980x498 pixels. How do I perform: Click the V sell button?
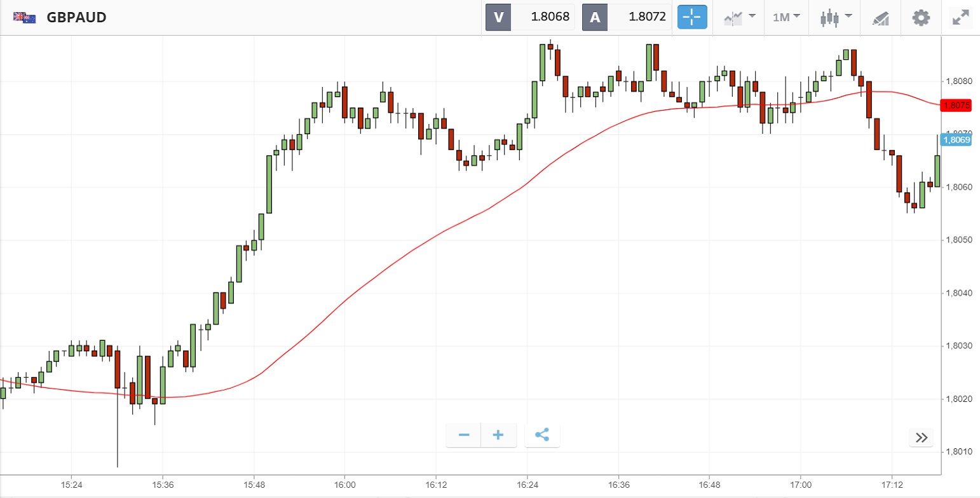coord(498,17)
